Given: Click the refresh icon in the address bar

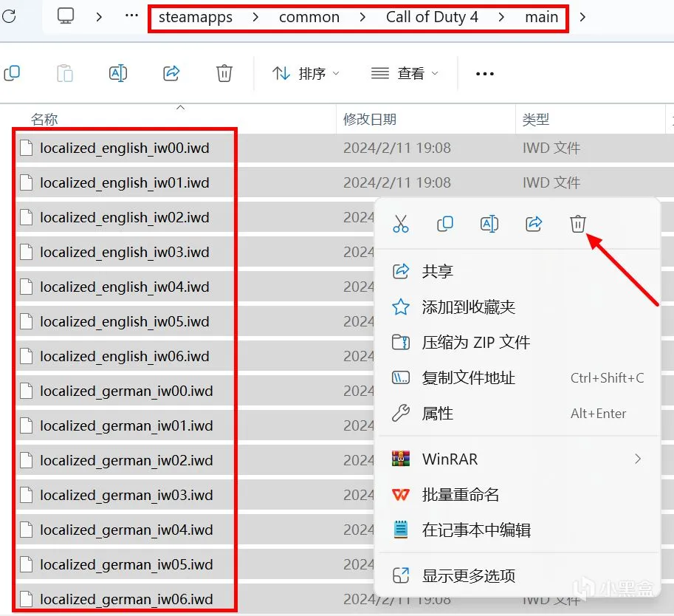Looking at the screenshot, I should (9, 17).
